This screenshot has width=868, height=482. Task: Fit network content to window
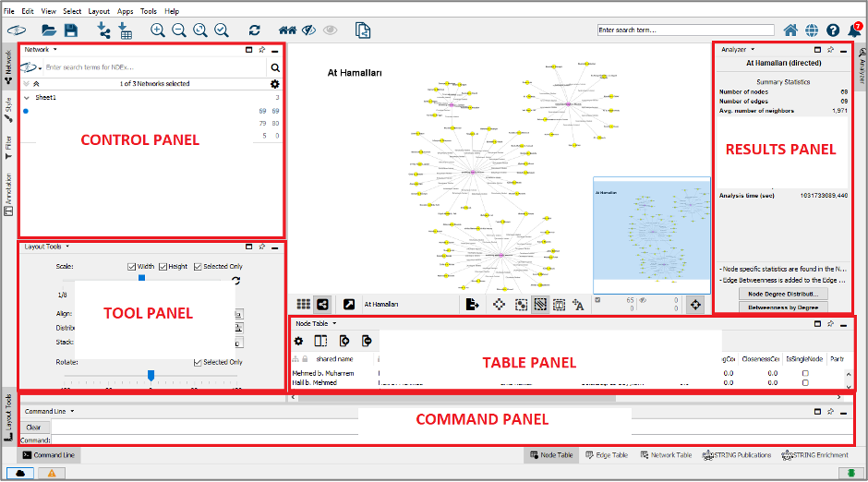point(200,30)
